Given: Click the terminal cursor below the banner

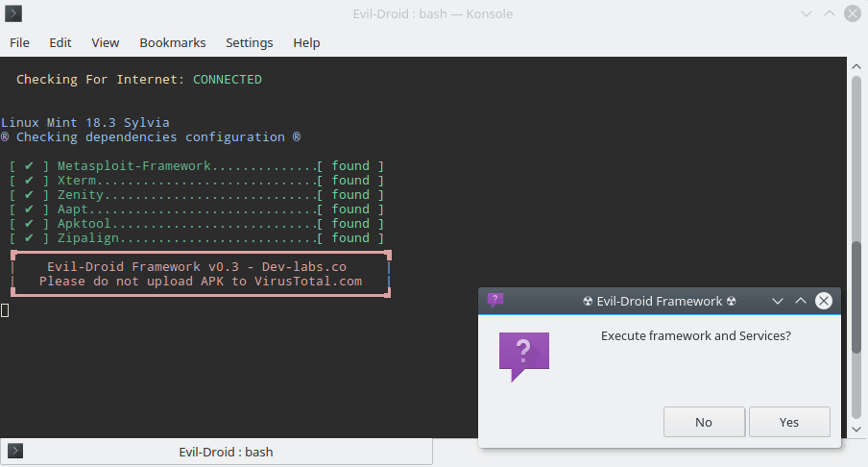Looking at the screenshot, I should [x=5, y=309].
